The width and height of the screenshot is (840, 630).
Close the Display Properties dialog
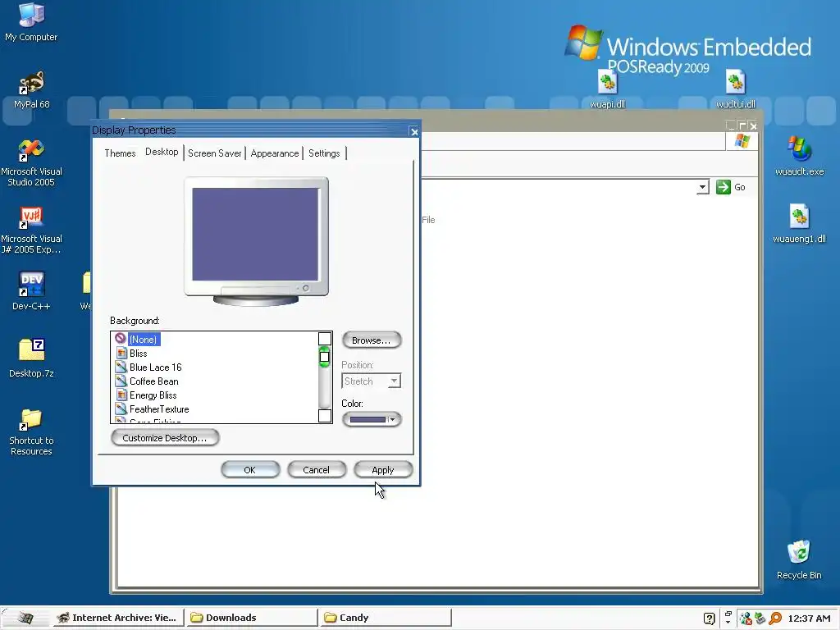click(x=414, y=132)
